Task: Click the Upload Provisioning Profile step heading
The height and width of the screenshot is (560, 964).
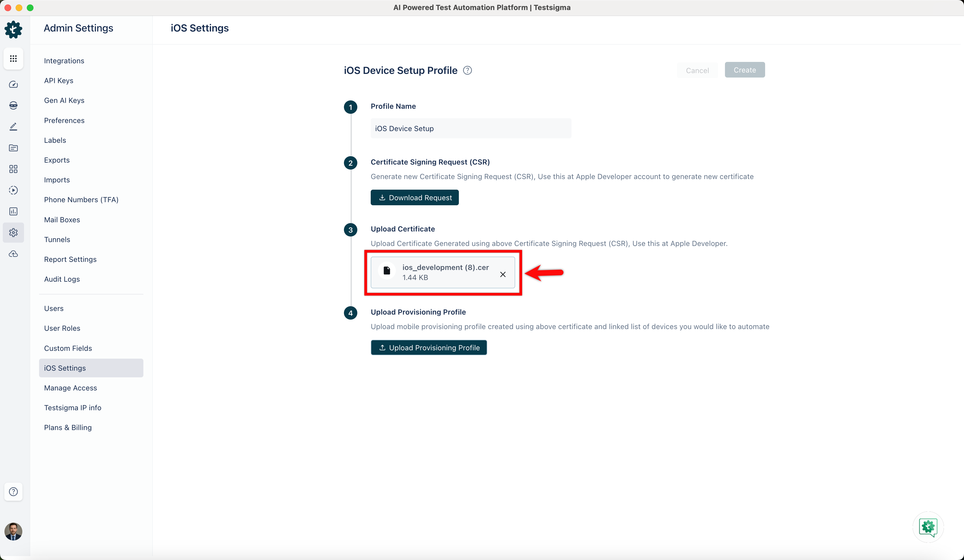Action: pyautogui.click(x=418, y=312)
